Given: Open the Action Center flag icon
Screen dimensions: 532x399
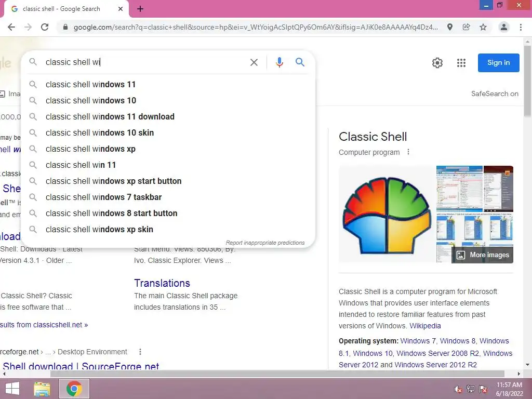Looking at the screenshot, I should click(483, 389).
